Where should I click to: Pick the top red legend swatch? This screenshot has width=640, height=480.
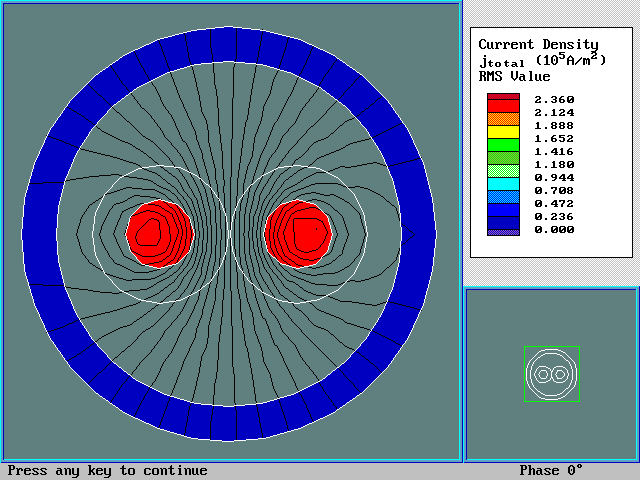pyautogui.click(x=503, y=99)
